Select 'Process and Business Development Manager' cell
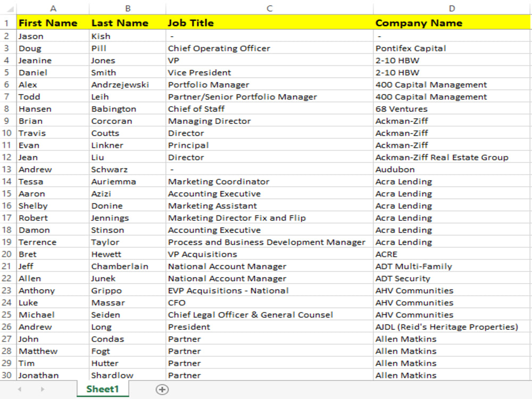Image resolution: width=532 pixels, height=399 pixels. pyautogui.click(x=269, y=242)
